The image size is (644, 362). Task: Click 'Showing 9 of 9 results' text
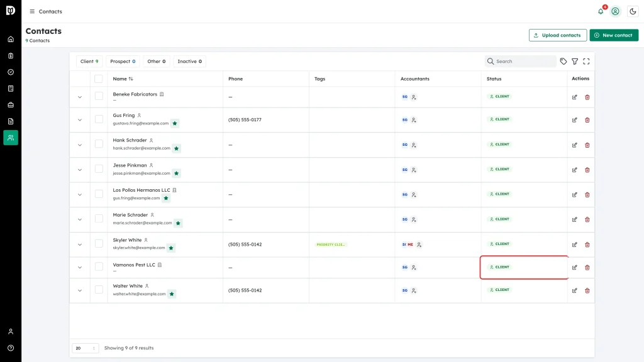coord(129,348)
